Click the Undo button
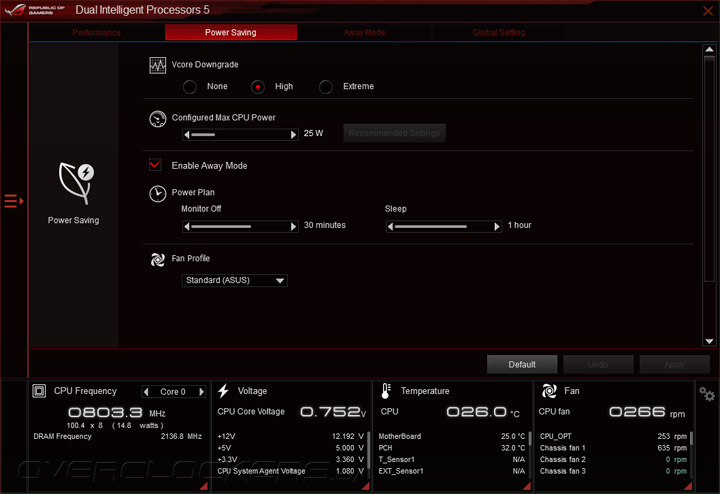 pyautogui.click(x=598, y=365)
